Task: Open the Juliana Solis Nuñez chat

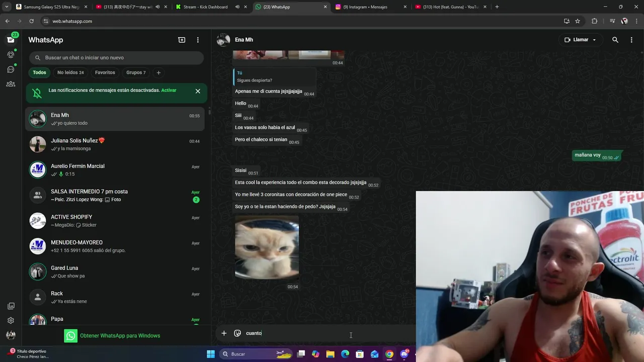Action: click(115, 144)
